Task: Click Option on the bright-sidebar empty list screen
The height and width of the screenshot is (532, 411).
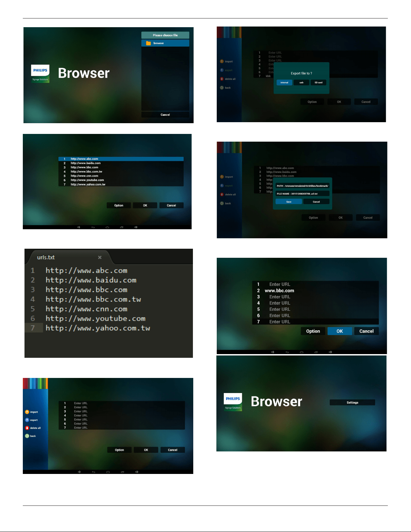Action: point(119,450)
